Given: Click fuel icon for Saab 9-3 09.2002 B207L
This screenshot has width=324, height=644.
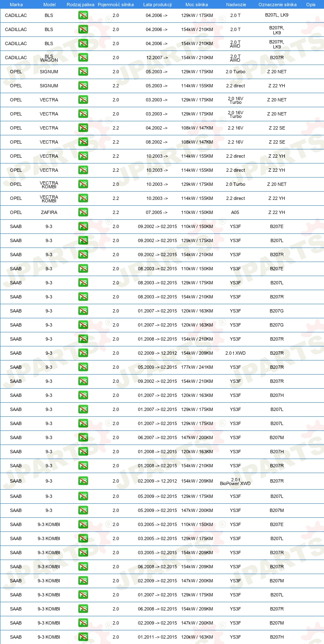Looking at the screenshot, I should click(x=83, y=240).
